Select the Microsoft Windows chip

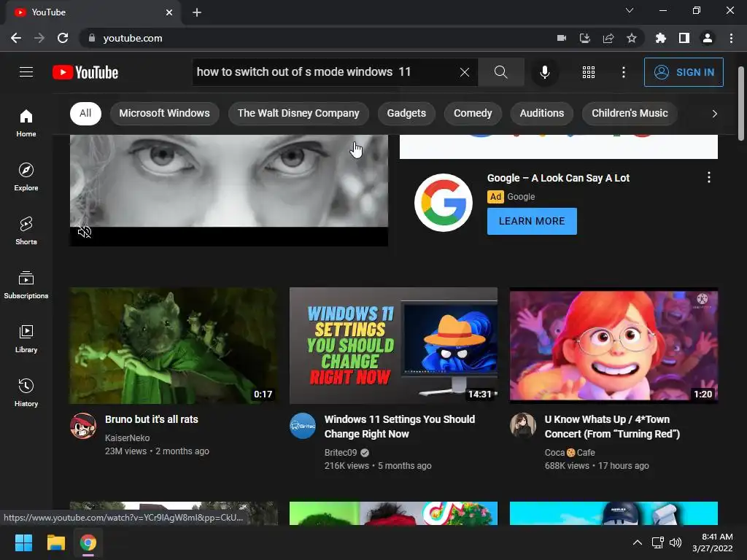click(x=164, y=113)
